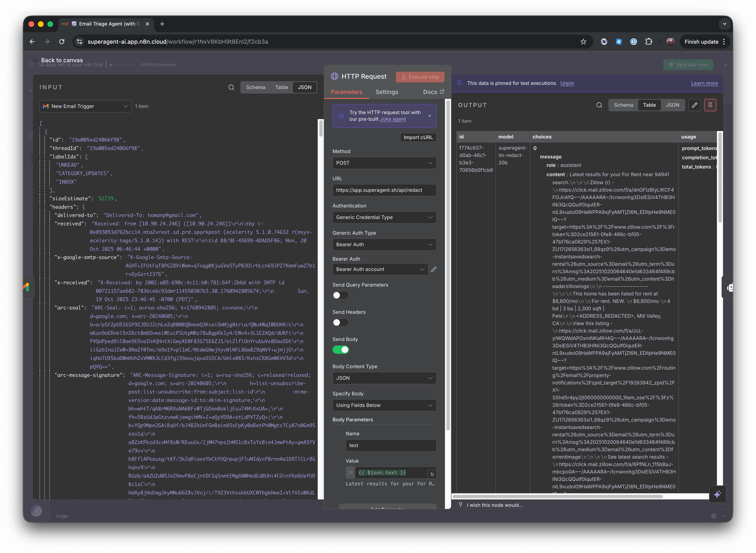Click the executions progress bar near trial notice
This screenshot has height=553, width=756.
point(124,65)
